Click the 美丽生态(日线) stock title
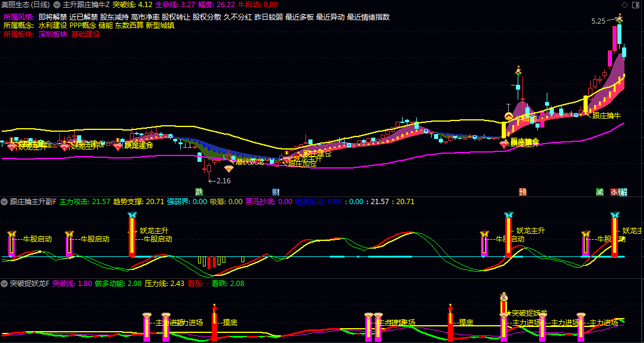The image size is (644, 343). point(25,5)
